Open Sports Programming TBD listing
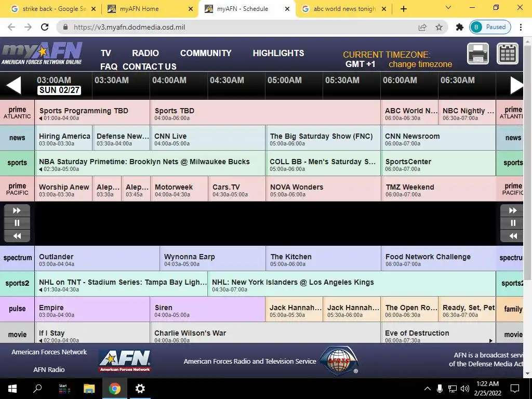 point(92,112)
